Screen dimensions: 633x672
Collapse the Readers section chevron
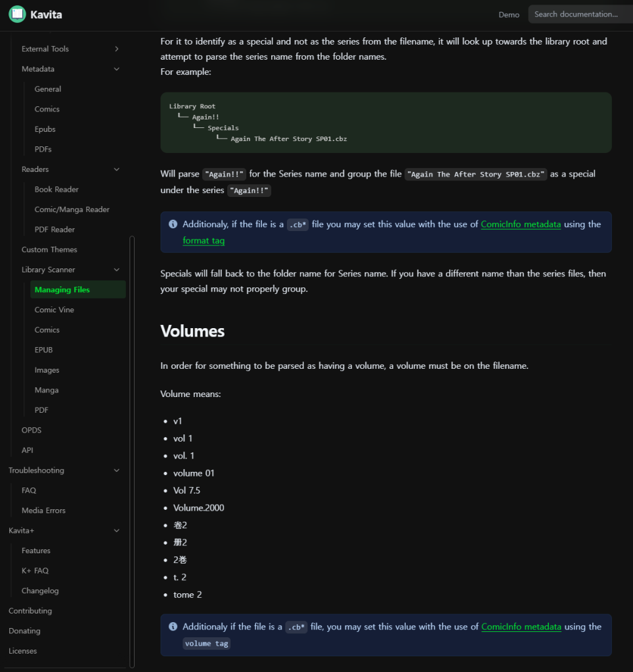(117, 169)
